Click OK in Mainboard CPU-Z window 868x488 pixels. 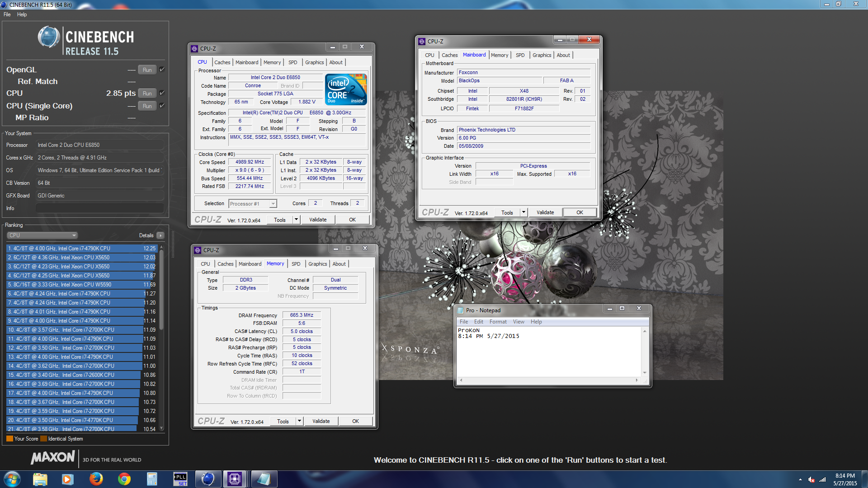pyautogui.click(x=580, y=212)
